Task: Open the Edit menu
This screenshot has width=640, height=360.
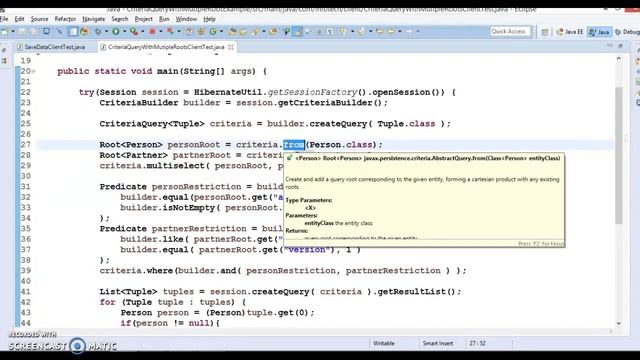Action: (x=19, y=19)
